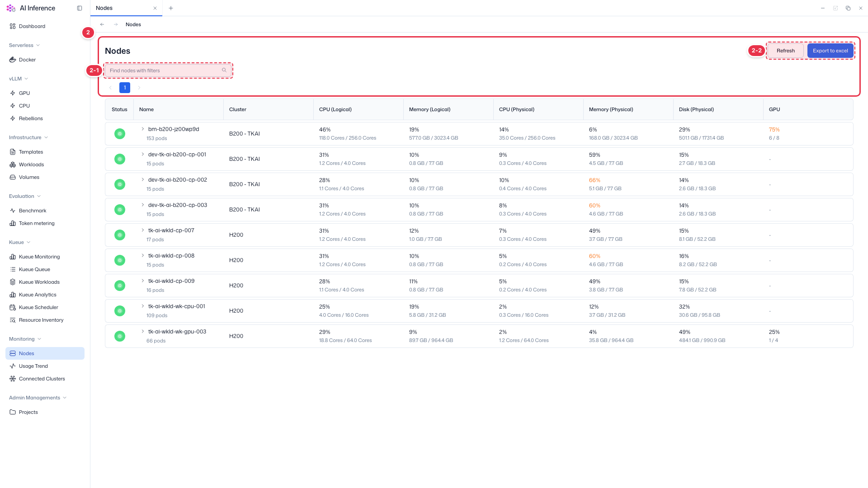Image resolution: width=868 pixels, height=488 pixels.
Task: Open the Dashboard sidebar icon
Action: (13, 26)
